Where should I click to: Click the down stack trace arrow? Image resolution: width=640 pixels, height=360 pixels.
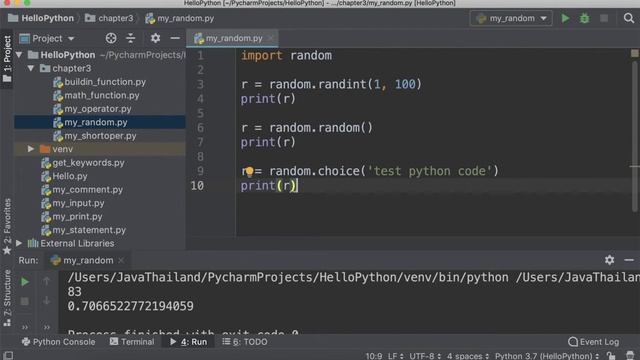click(x=47, y=301)
